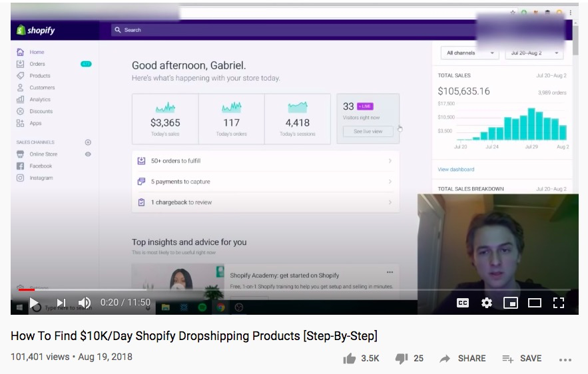
Task: Click the See live view button
Action: [368, 132]
